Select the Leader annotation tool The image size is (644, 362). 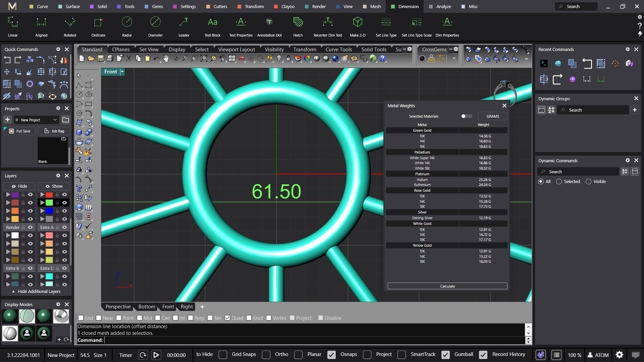pyautogui.click(x=184, y=27)
